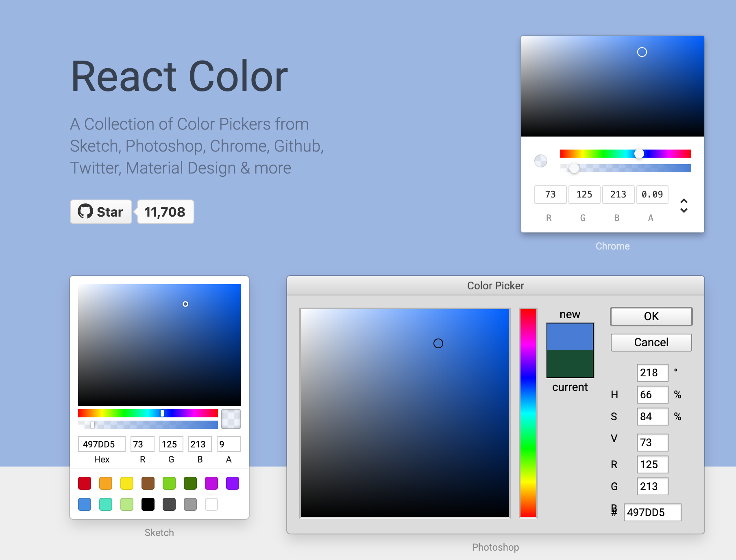Select the dark green preset swatch in Sketch
This screenshot has width=736, height=560.
point(190,483)
